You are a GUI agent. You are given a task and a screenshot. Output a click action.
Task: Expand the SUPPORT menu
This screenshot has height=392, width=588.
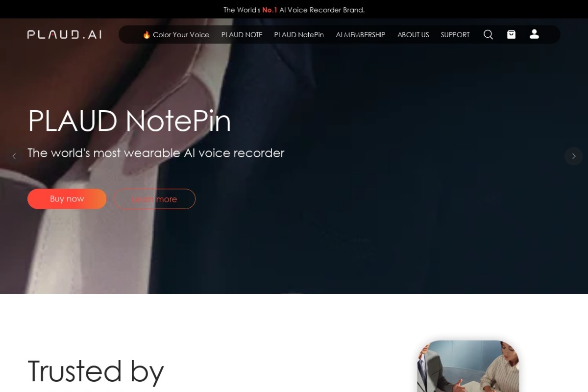[455, 35]
